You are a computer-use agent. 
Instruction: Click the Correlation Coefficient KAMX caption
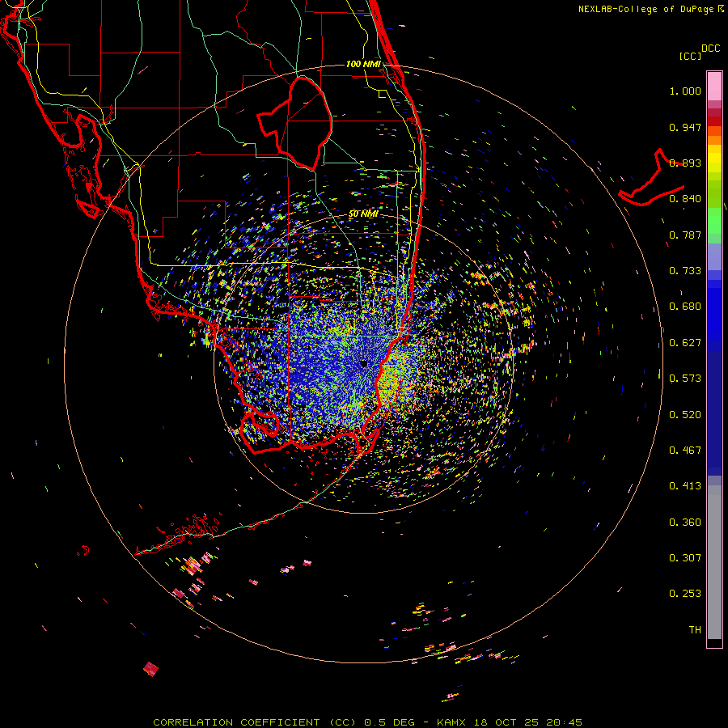pos(367,722)
